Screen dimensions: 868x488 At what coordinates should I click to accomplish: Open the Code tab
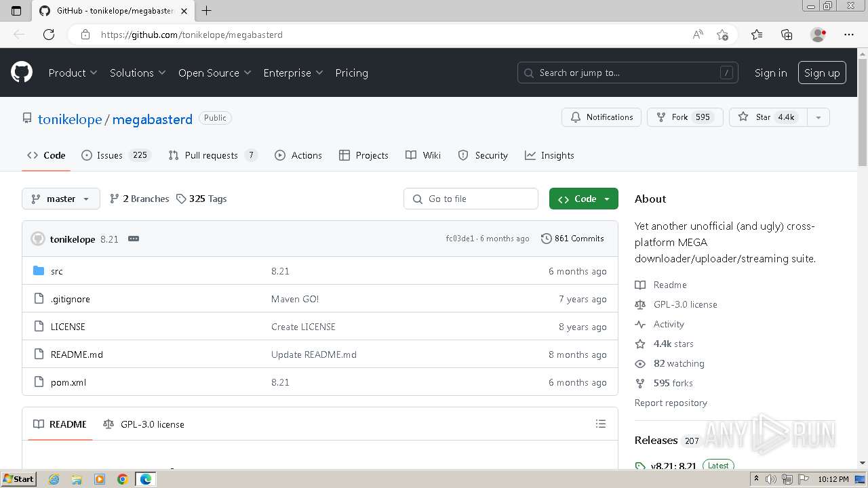tap(46, 155)
